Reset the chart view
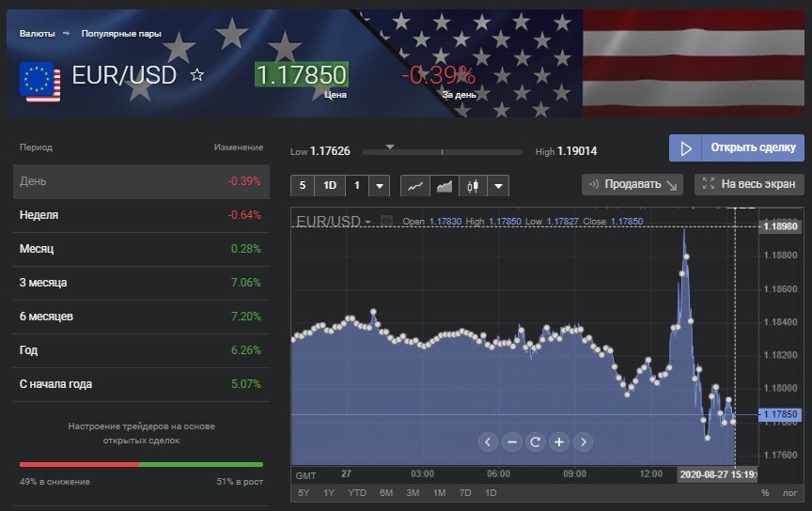 [x=535, y=441]
